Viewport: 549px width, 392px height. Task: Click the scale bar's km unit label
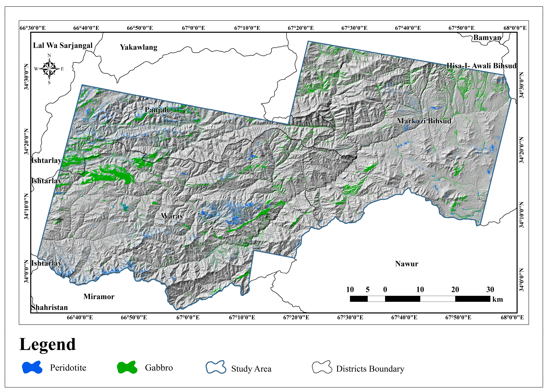point(497,299)
